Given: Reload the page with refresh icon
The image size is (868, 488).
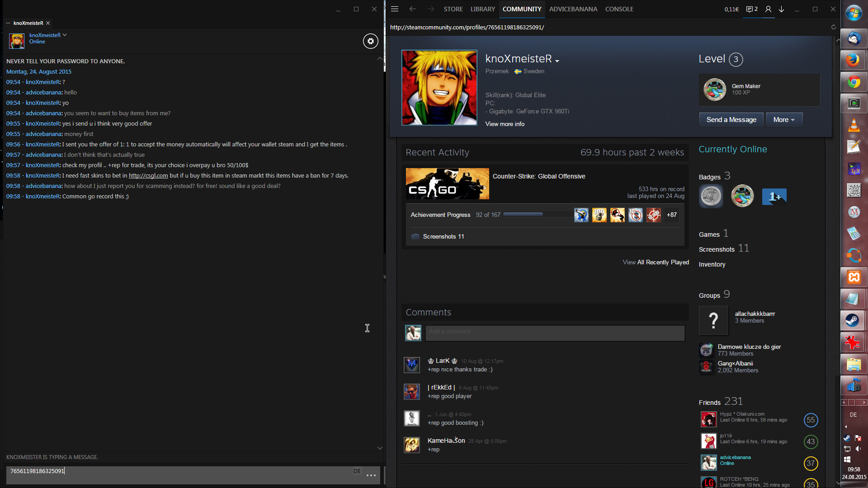Looking at the screenshot, I should [833, 27].
